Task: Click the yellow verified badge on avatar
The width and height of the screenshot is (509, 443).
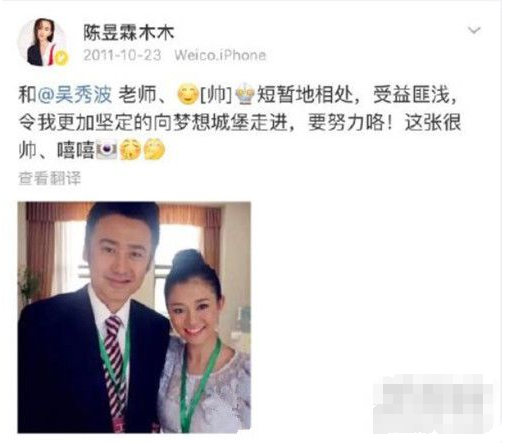Action: tap(62, 58)
